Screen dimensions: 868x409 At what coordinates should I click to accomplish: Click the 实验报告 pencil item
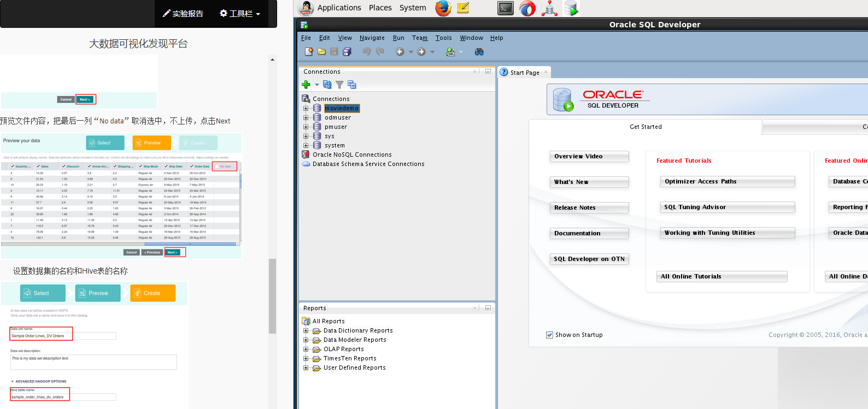tap(183, 13)
